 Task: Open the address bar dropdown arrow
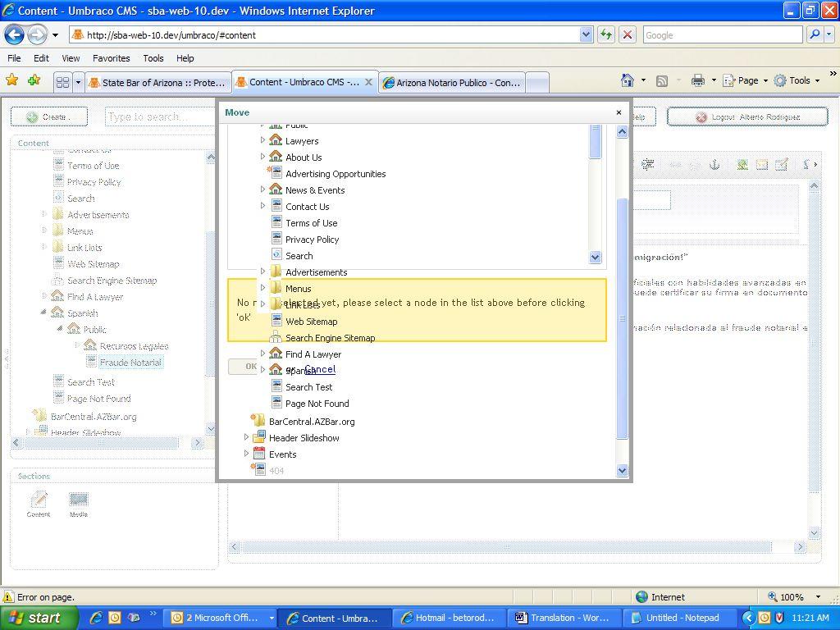point(586,34)
